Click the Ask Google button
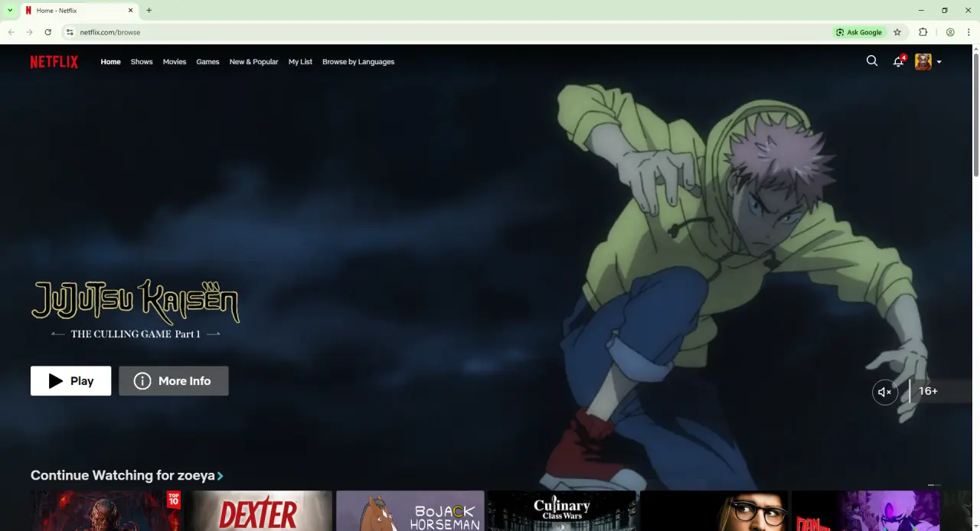Screen dimensions: 980x531 (x=859, y=32)
